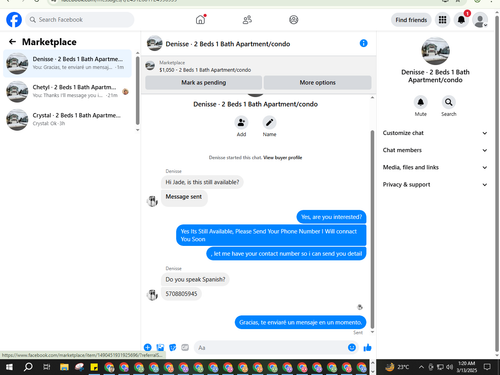Select the 'Yes, are you interested?' message
The height and width of the screenshot is (375, 500).
tap(331, 217)
